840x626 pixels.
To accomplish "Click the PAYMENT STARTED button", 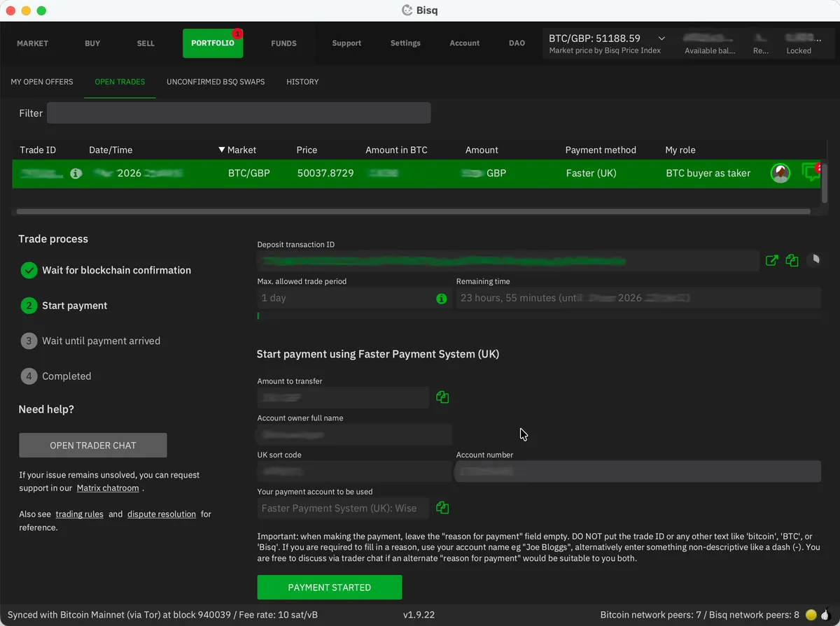I will 329,587.
